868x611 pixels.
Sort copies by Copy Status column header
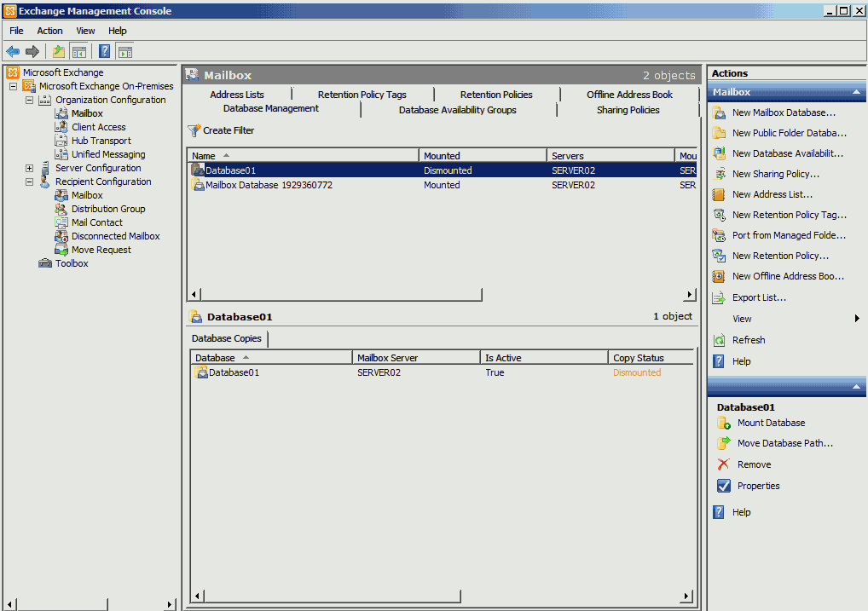click(x=651, y=358)
